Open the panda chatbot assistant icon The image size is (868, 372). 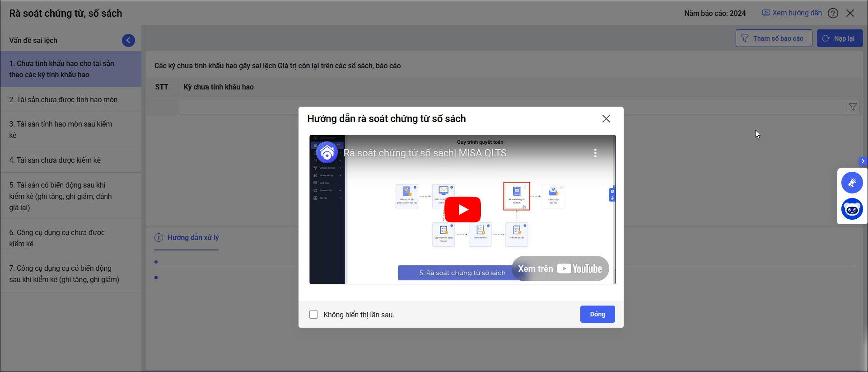click(x=852, y=209)
